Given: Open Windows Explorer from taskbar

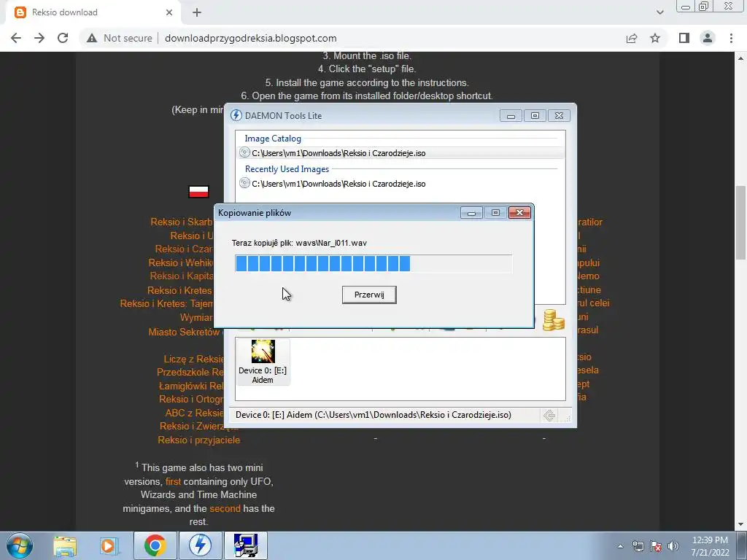Looking at the screenshot, I should point(65,546).
